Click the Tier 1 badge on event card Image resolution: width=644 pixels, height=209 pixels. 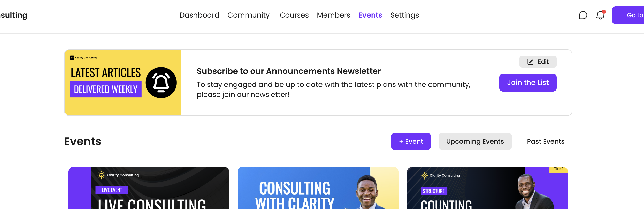[558, 169]
